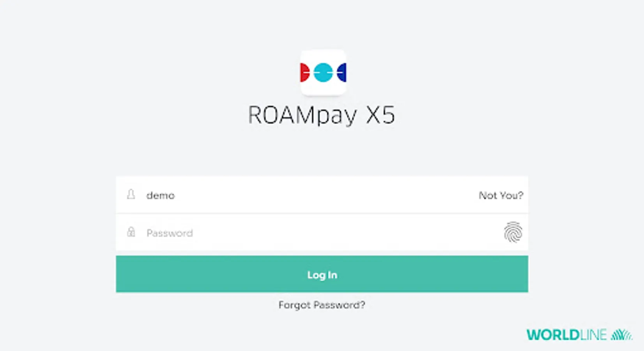This screenshot has height=351, width=644.
Task: Click the "X5" text in the heading
Action: click(380, 115)
